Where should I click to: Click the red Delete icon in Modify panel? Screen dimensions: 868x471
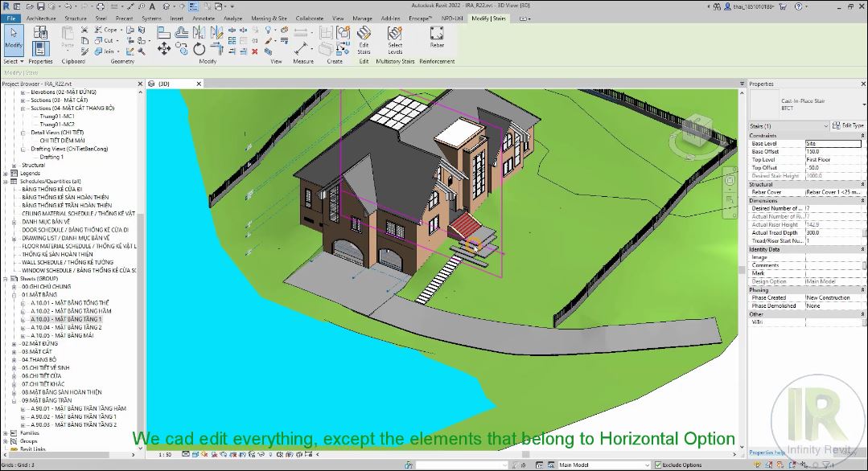[x=254, y=51]
